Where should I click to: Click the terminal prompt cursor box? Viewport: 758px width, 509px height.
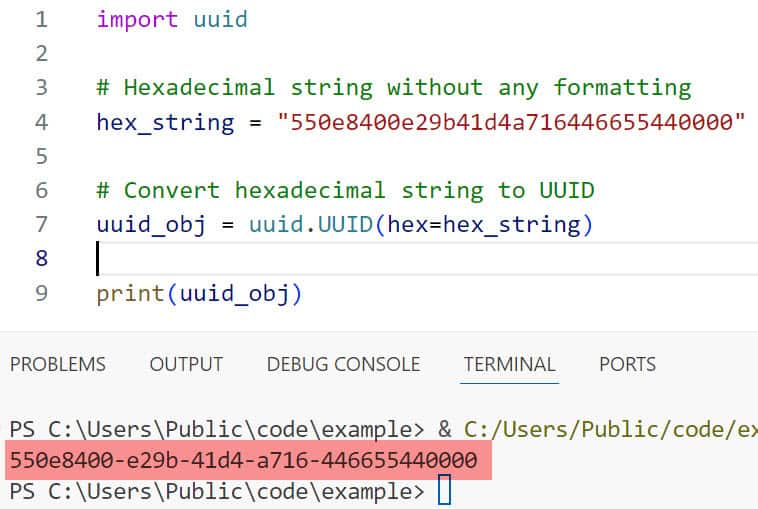pos(445,491)
